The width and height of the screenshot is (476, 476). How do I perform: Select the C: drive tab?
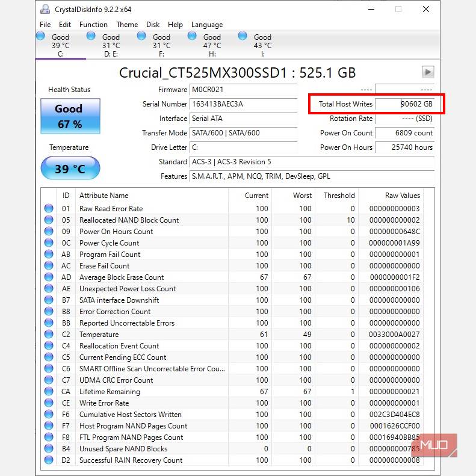click(x=60, y=45)
